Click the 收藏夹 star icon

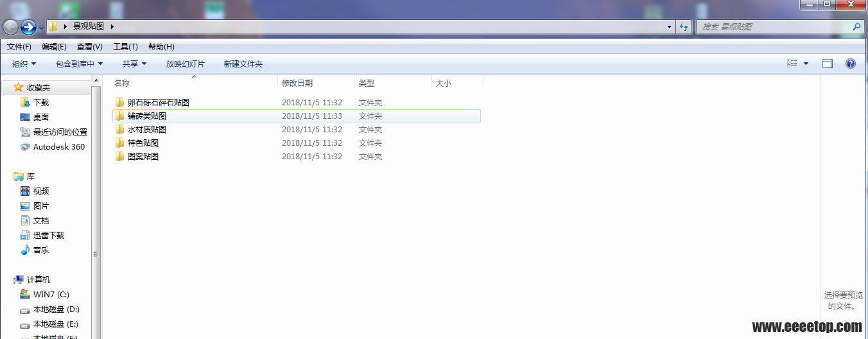(x=18, y=87)
